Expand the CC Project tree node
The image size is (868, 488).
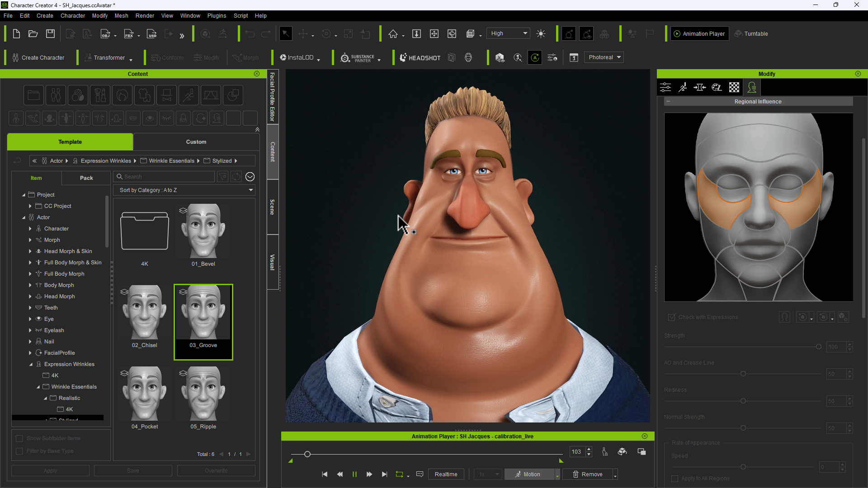pos(30,206)
